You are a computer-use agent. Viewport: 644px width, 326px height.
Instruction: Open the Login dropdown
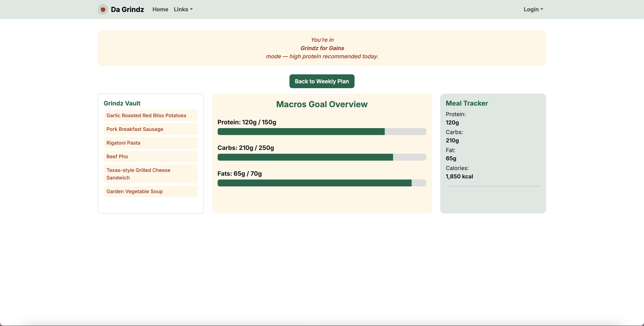click(x=533, y=9)
